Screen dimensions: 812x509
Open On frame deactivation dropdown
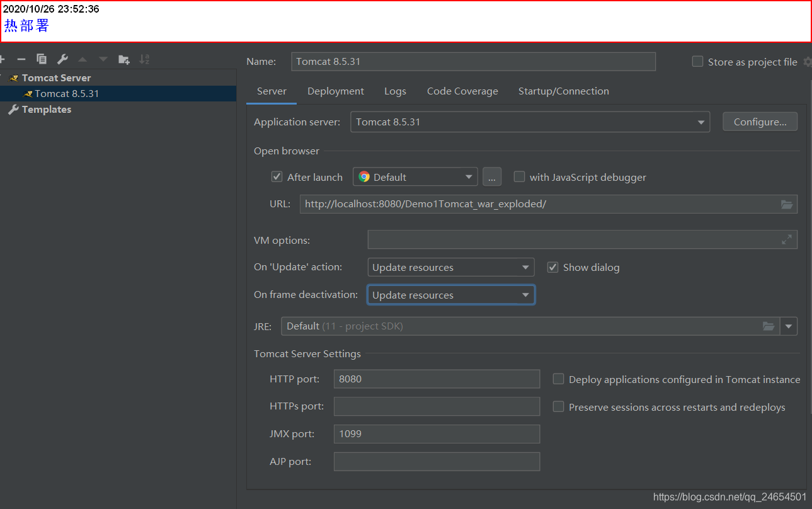pos(451,295)
